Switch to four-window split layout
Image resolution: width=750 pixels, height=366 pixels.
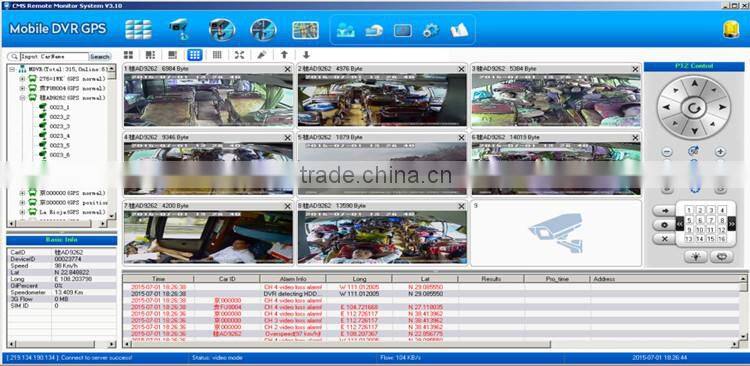click(128, 55)
